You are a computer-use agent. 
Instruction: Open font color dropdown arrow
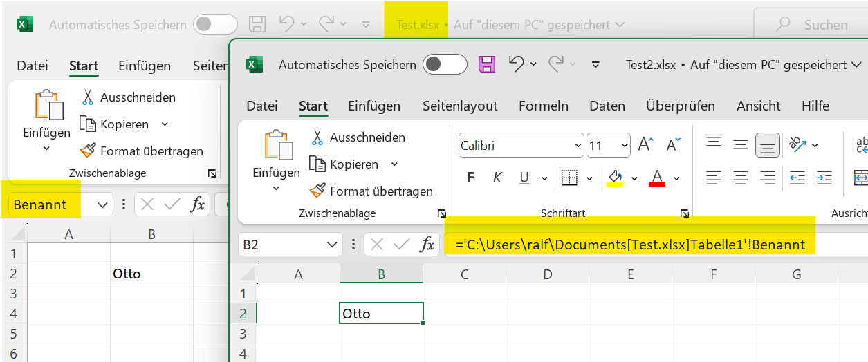tap(676, 178)
